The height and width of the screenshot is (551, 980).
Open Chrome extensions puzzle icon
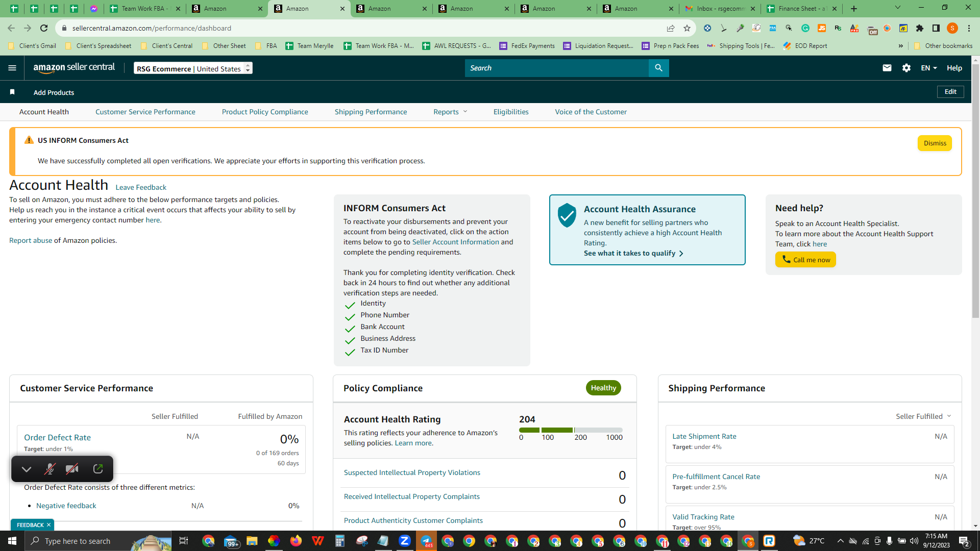[920, 28]
